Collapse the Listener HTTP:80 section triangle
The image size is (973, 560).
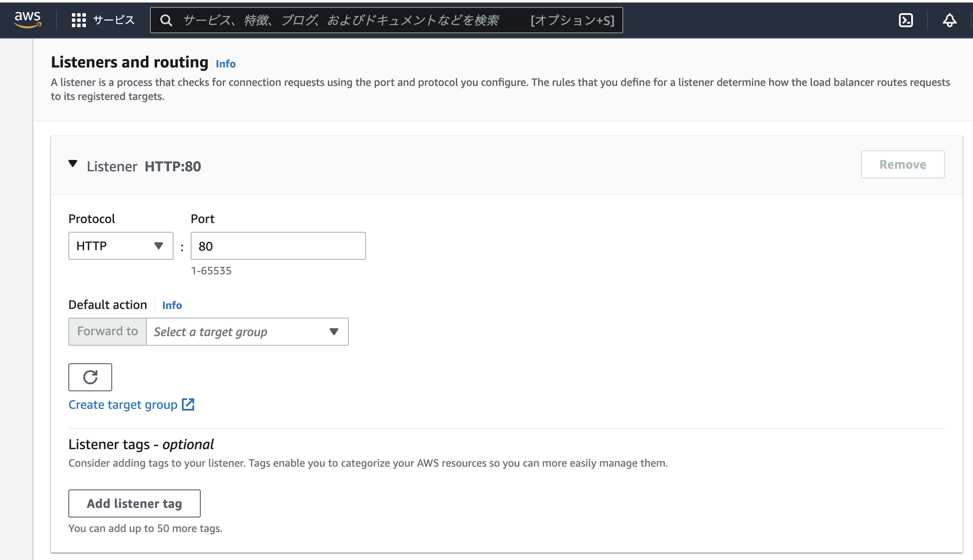point(73,164)
